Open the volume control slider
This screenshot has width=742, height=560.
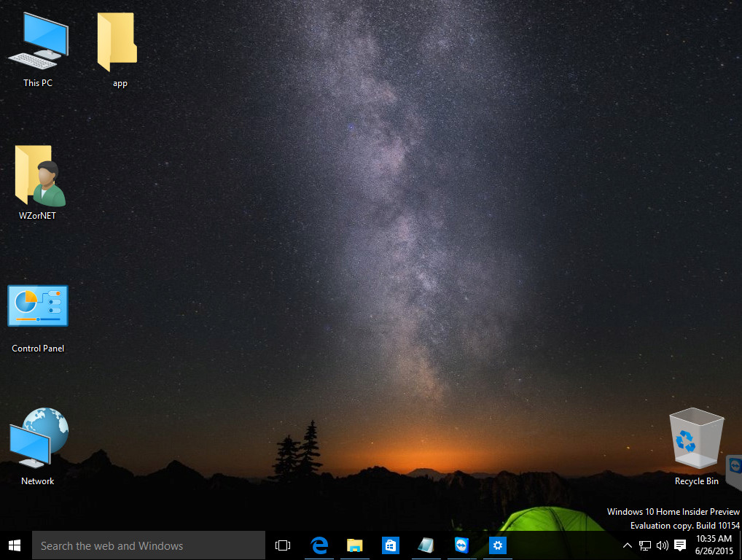[662, 545]
